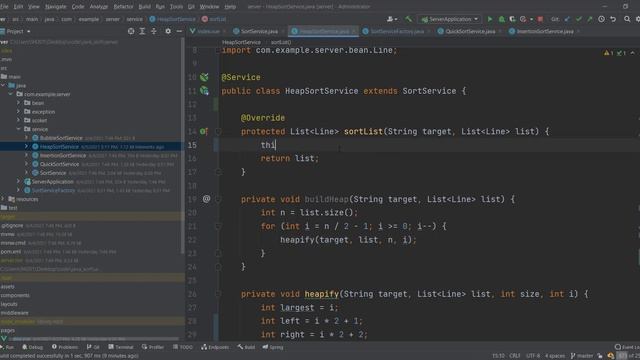
Task: Open the dropdown arrow next to profiler icon
Action: tap(531, 19)
